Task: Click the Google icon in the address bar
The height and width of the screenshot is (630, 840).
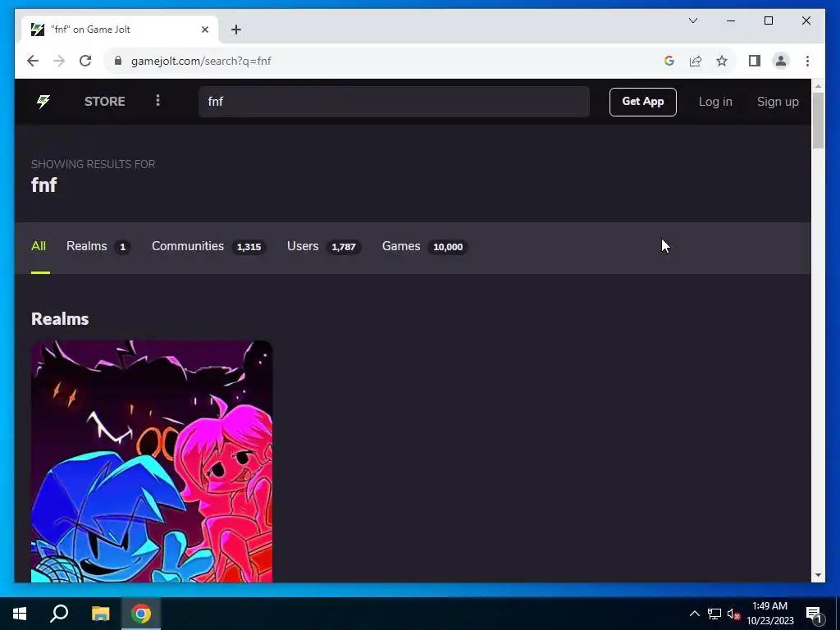Action: [669, 61]
